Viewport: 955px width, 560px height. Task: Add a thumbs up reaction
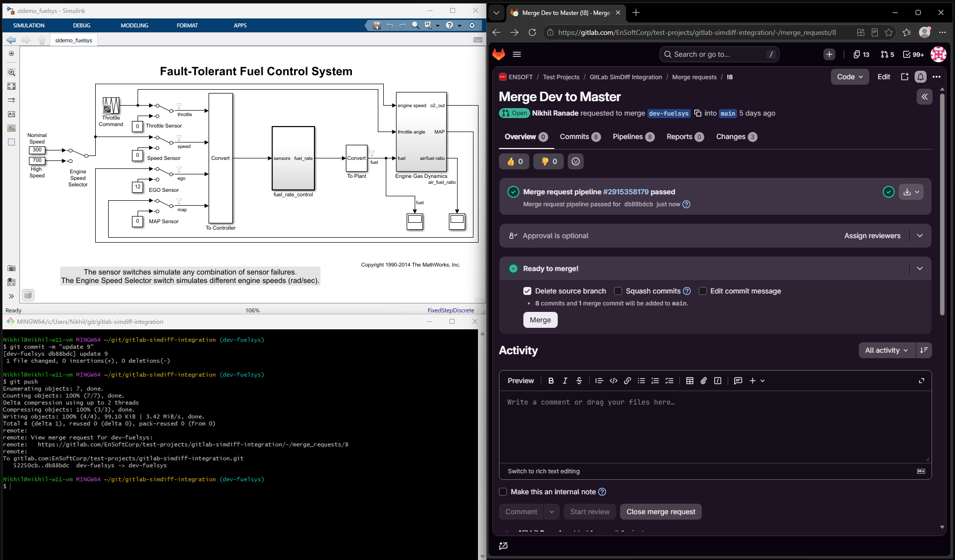tap(514, 161)
